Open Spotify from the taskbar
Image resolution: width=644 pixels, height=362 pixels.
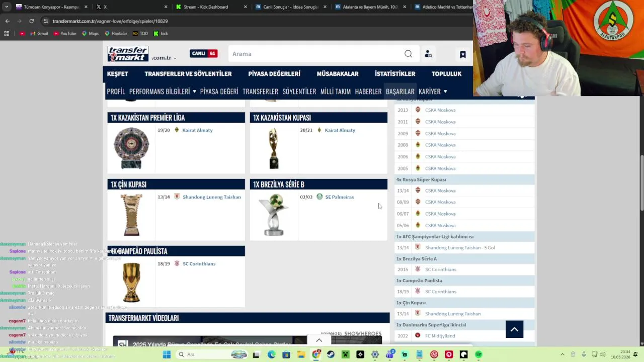coord(478,354)
